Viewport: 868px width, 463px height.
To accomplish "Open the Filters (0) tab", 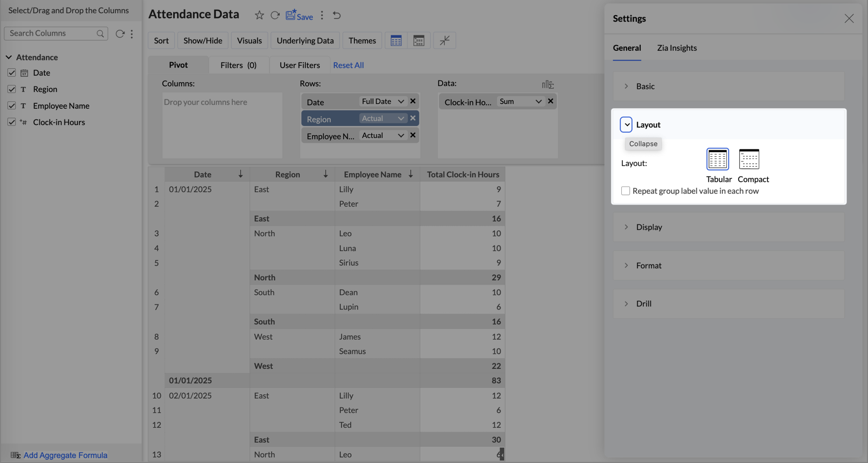I will (x=238, y=65).
